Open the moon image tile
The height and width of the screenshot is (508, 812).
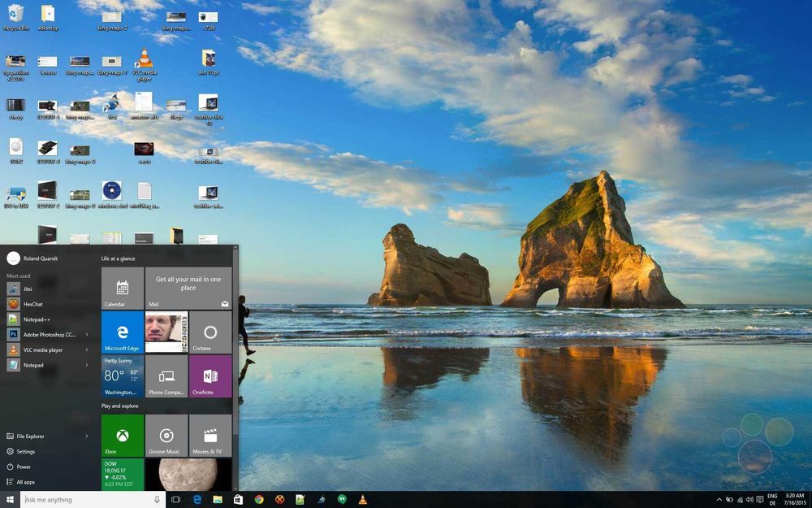click(x=188, y=475)
